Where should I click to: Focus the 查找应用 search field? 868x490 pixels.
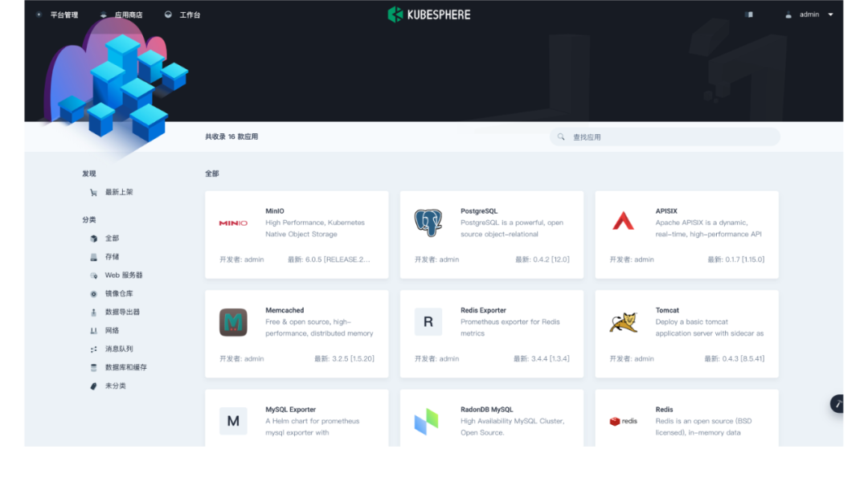(665, 137)
